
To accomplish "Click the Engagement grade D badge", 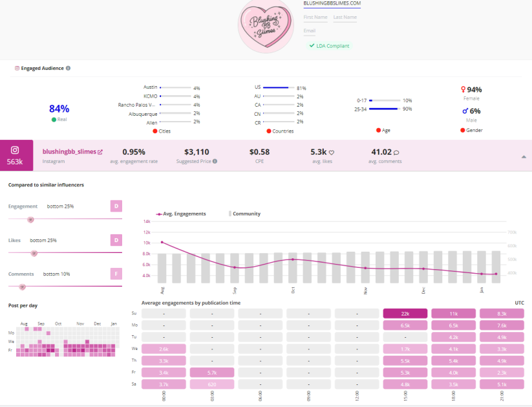I will [116, 206].
